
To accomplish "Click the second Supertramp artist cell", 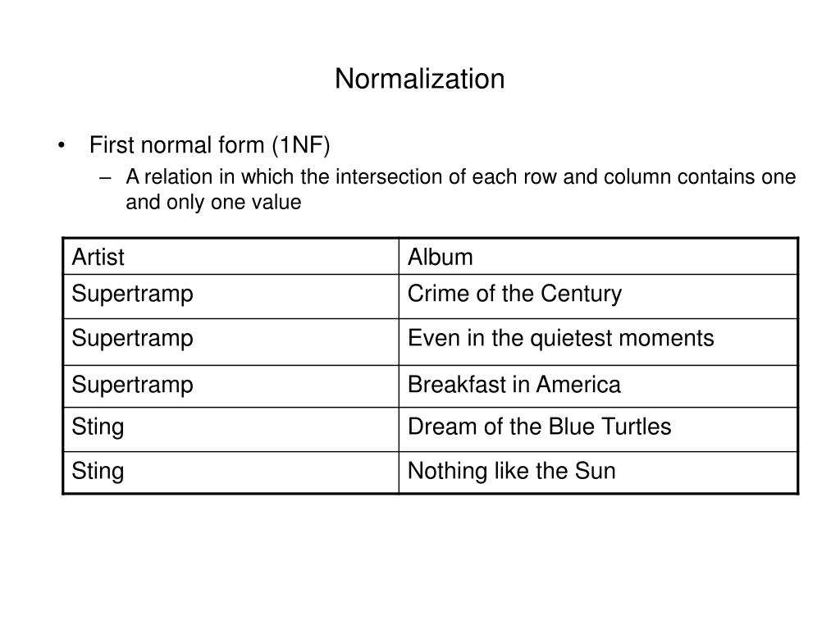I will click(231, 342).
